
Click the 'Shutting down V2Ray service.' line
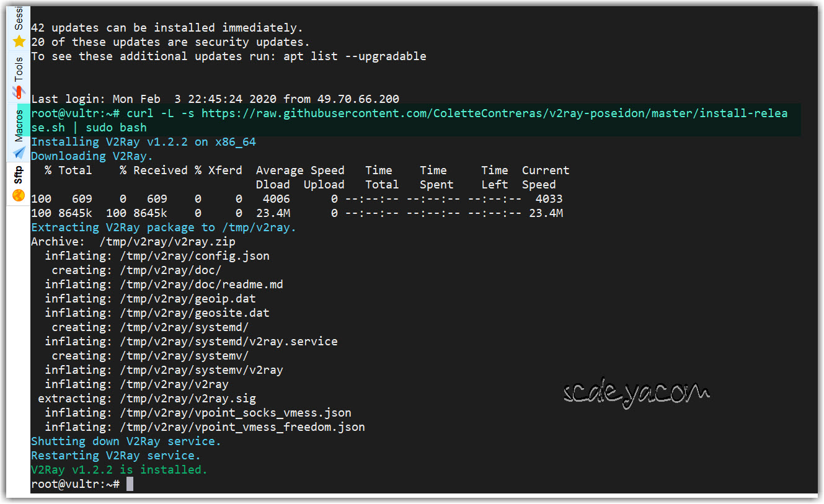coord(126,441)
